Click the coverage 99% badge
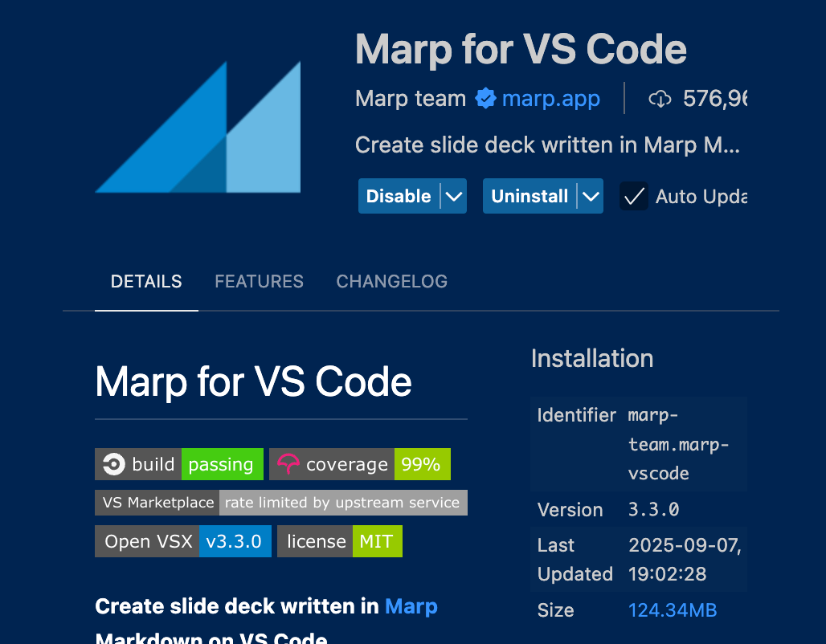 360,464
